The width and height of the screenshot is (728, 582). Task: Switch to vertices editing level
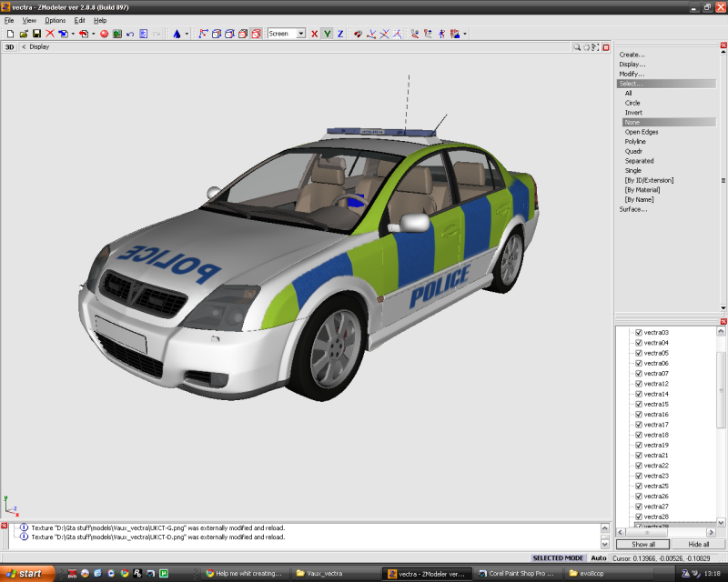tap(203, 34)
